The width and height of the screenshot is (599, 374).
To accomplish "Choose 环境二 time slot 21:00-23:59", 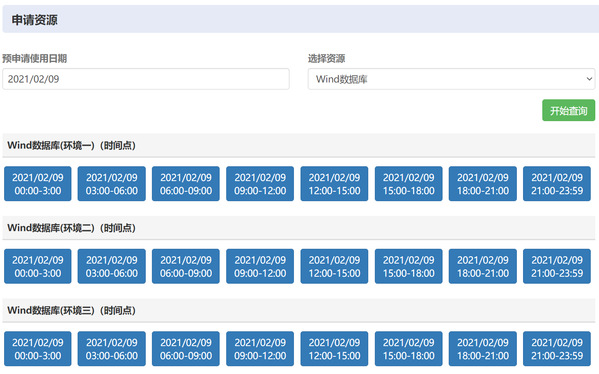I will (557, 266).
